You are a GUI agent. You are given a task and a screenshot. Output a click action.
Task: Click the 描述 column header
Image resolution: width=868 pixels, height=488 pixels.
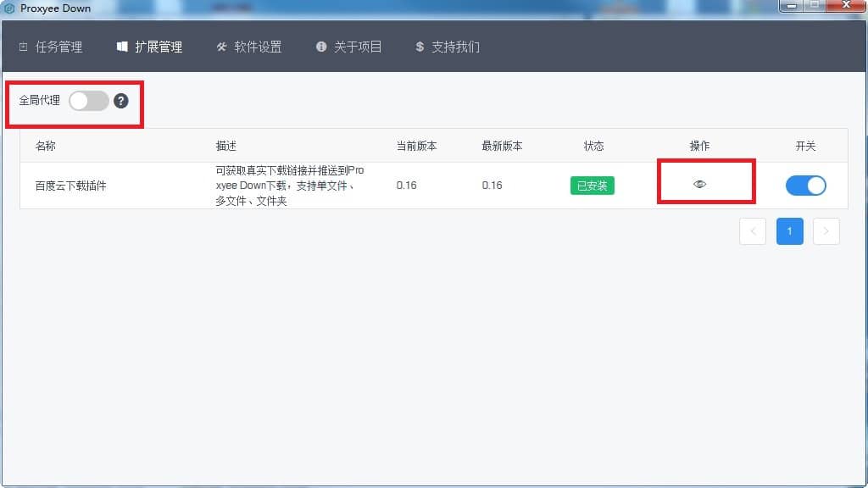(x=225, y=146)
